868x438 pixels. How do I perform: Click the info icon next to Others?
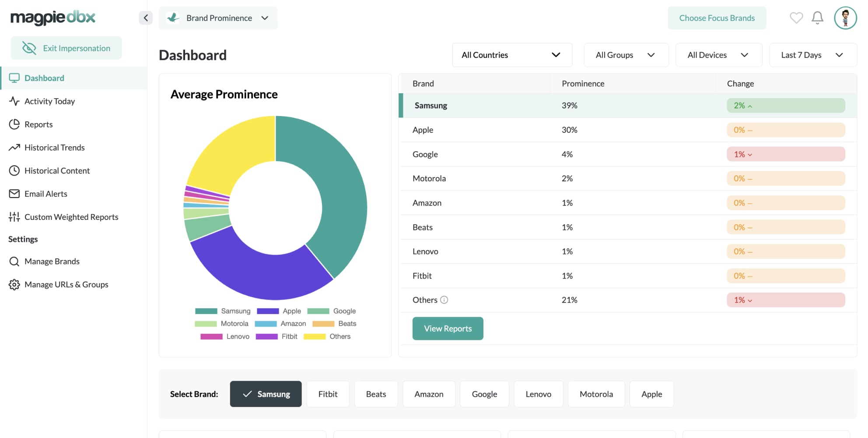click(444, 300)
